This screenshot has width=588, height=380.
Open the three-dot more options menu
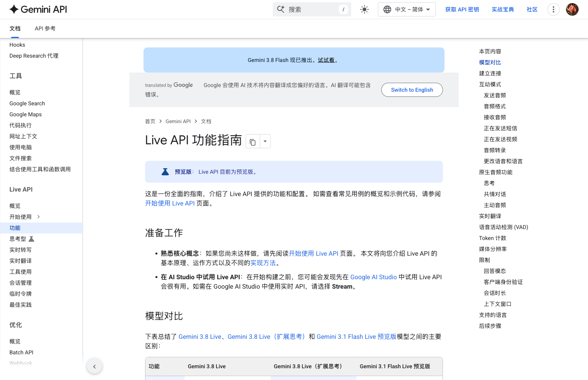coord(554,9)
